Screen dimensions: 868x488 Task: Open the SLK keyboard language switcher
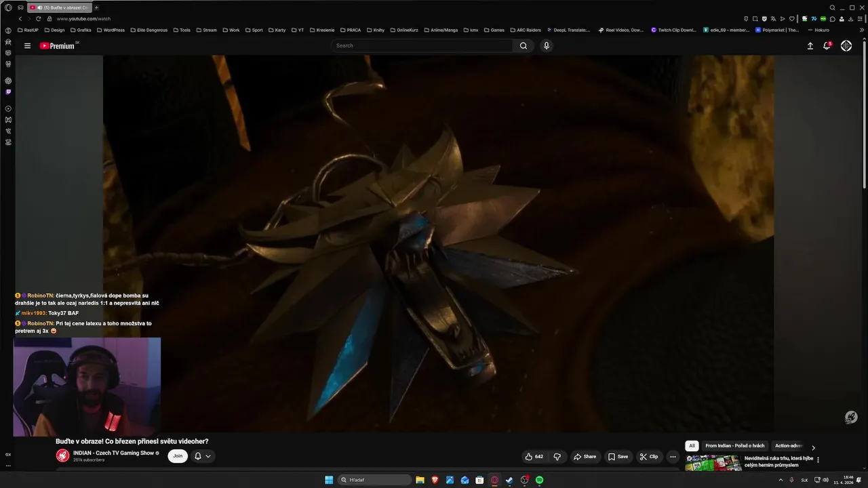[805, 480]
